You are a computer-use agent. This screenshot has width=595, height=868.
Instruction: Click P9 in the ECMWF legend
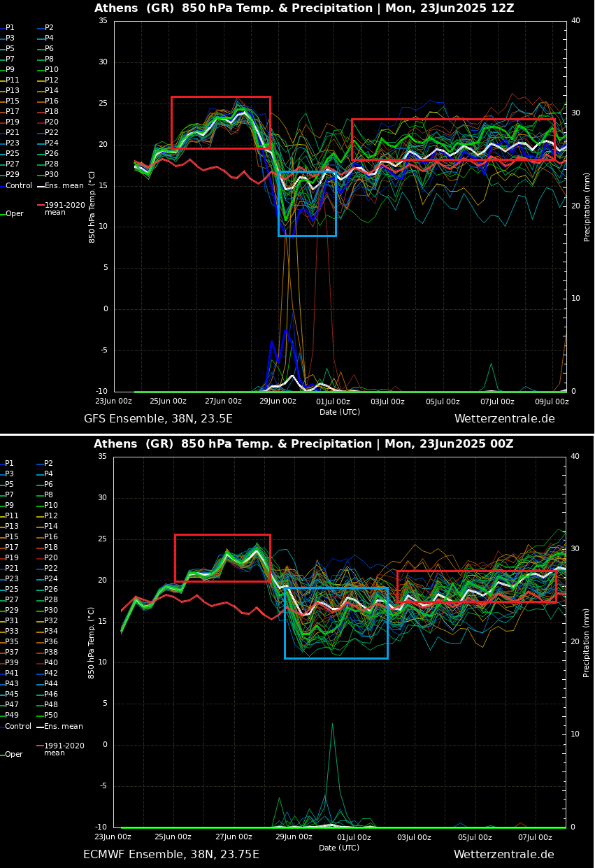tap(10, 506)
